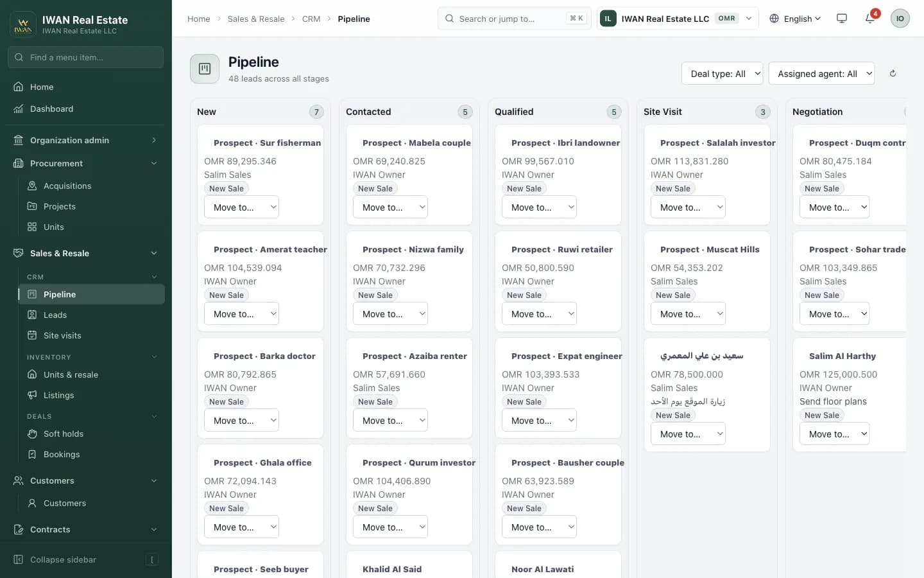
Task: Select the Pipeline menu item
Action: click(x=91, y=294)
